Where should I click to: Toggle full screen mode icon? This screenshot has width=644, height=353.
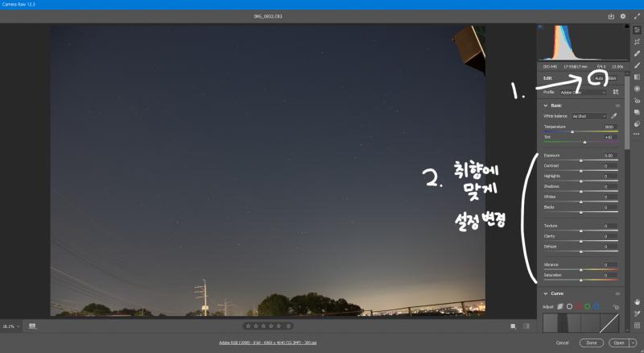pos(637,16)
